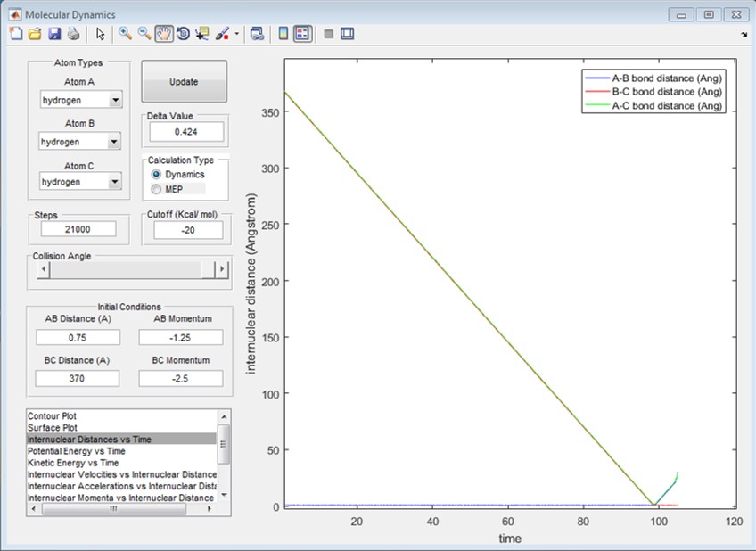Toggle the Insert Legend icon
The height and width of the screenshot is (551, 756).
pos(303,33)
